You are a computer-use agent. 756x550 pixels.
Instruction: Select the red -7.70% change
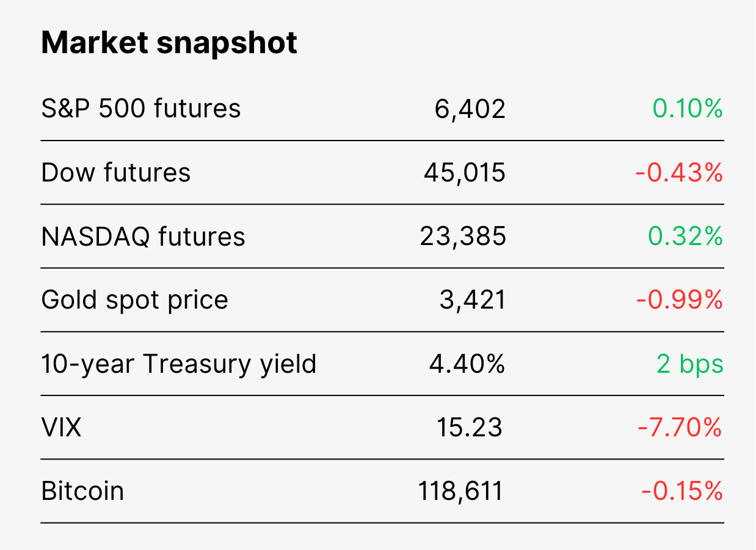coord(680,427)
